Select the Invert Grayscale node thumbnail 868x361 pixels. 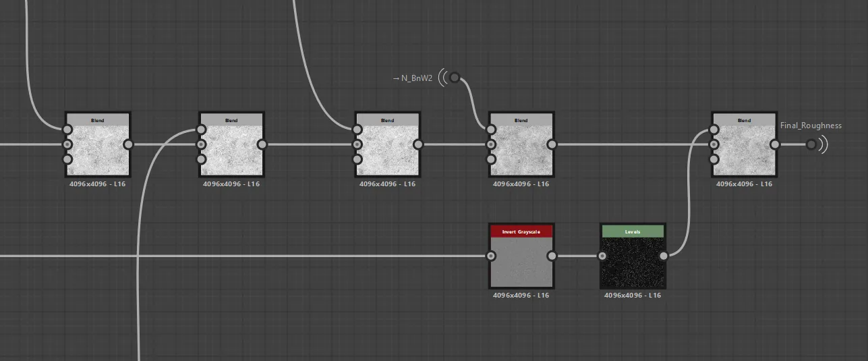click(521, 262)
